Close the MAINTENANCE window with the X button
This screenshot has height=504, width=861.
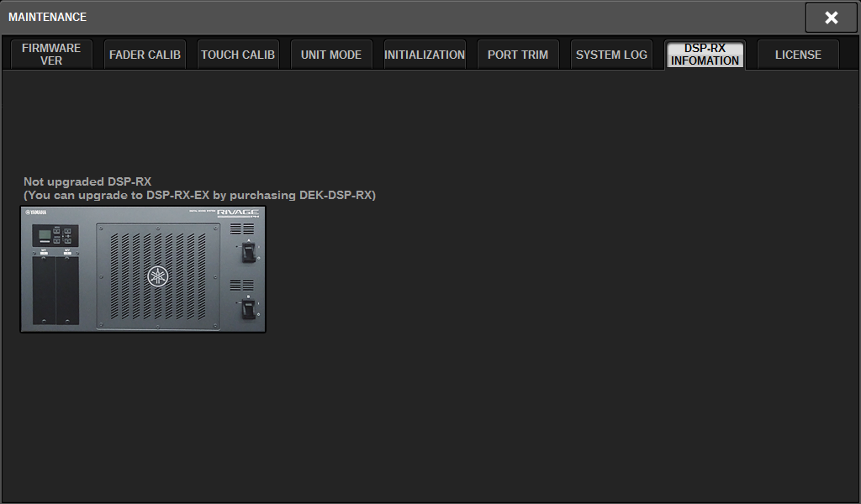(831, 17)
